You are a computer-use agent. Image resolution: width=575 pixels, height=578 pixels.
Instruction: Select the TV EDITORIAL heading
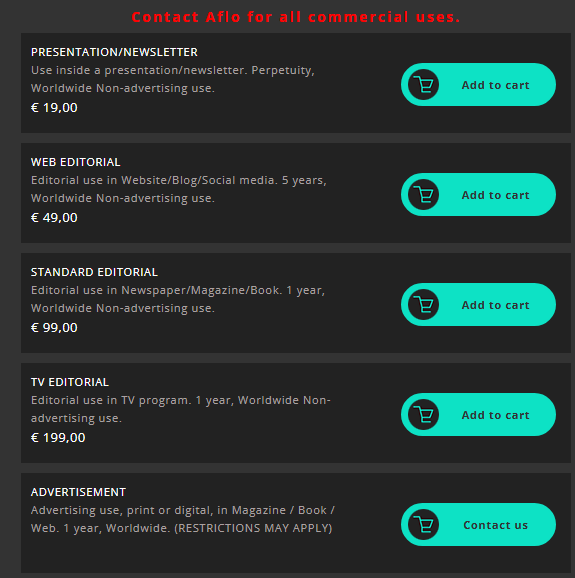coord(70,382)
